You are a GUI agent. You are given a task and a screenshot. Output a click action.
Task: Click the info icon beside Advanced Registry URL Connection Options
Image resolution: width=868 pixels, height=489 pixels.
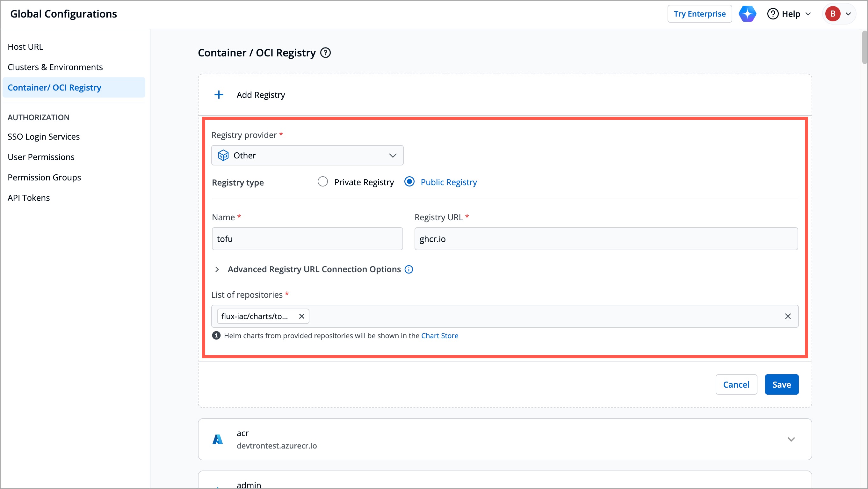coord(409,269)
